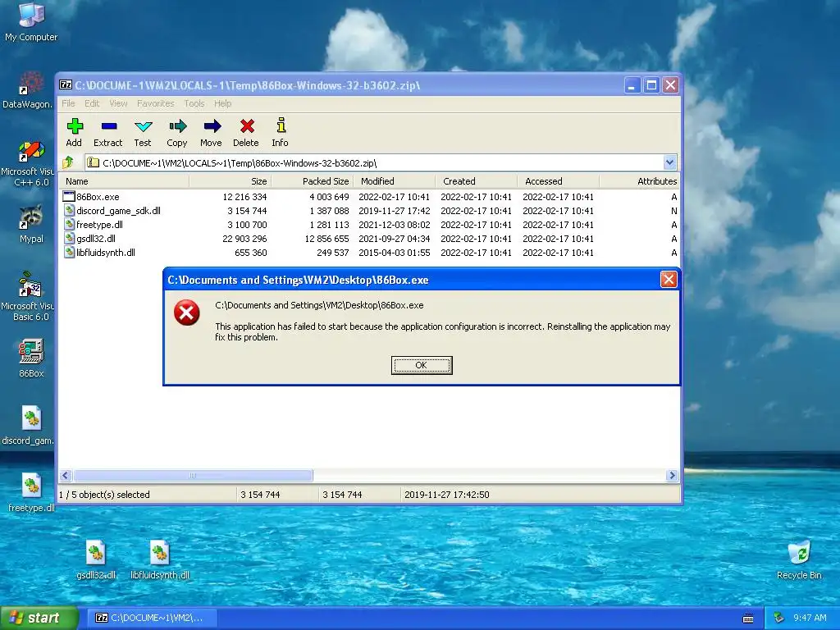The height and width of the screenshot is (630, 840).
Task: Expand the address path dropdown arrow
Action: click(669, 162)
